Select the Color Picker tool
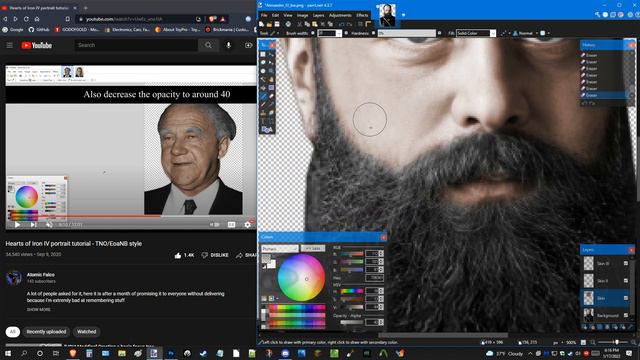 tap(271, 104)
